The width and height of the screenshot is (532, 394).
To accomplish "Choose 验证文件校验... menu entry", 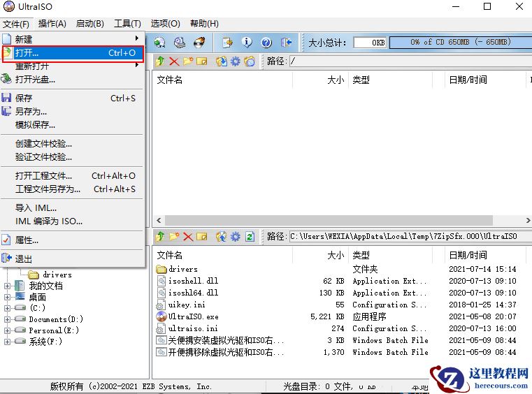I will point(72,157).
